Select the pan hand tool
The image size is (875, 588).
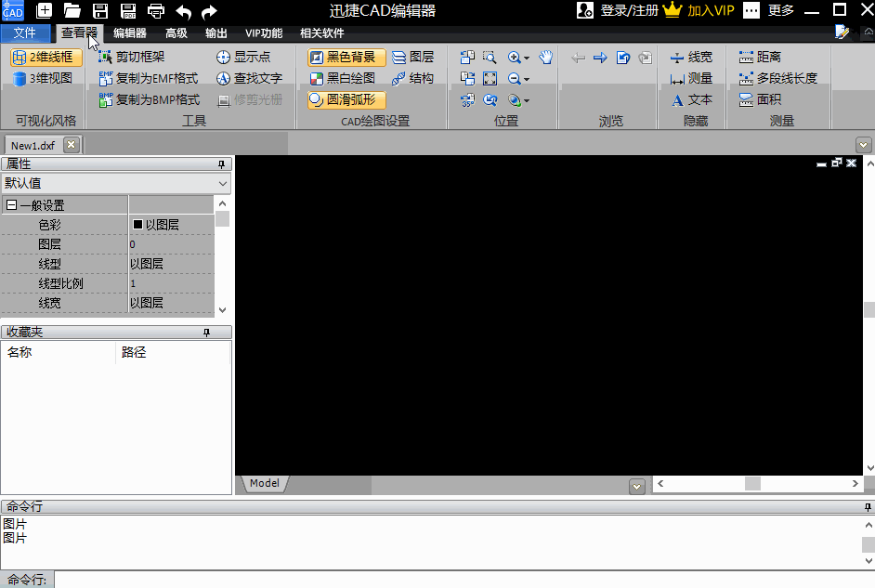click(545, 58)
